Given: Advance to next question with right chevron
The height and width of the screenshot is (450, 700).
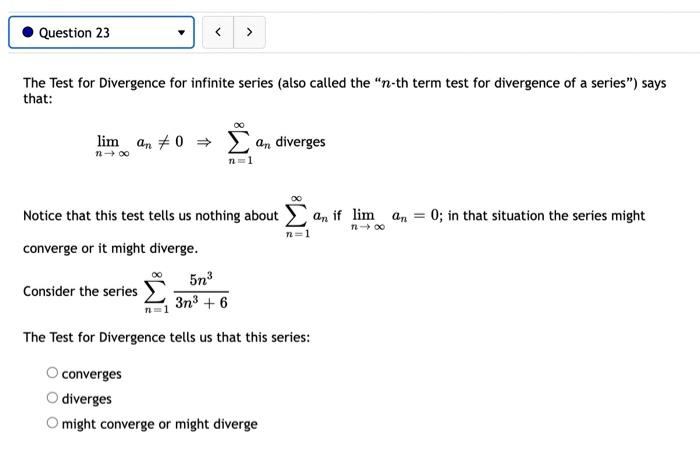Looking at the screenshot, I should tap(250, 32).
